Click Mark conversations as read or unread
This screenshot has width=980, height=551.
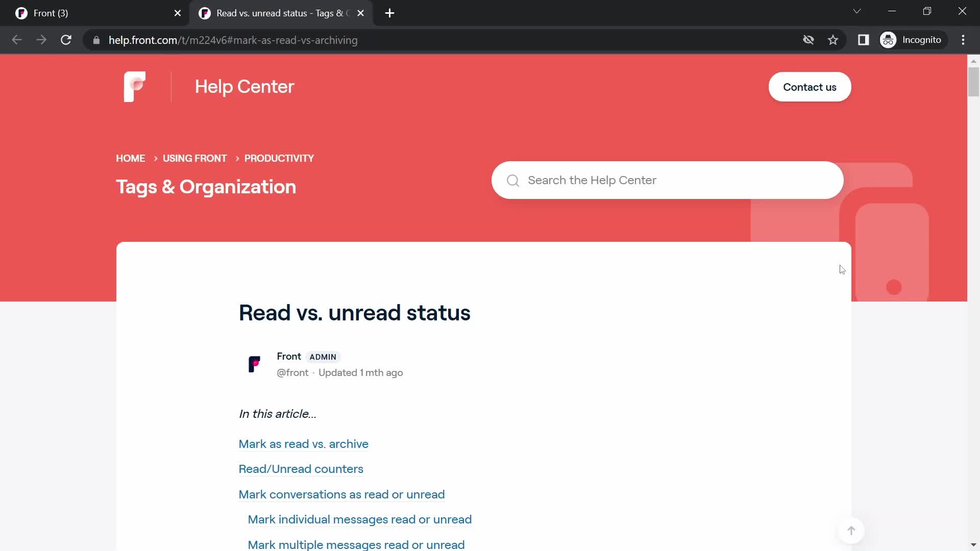coord(342,494)
